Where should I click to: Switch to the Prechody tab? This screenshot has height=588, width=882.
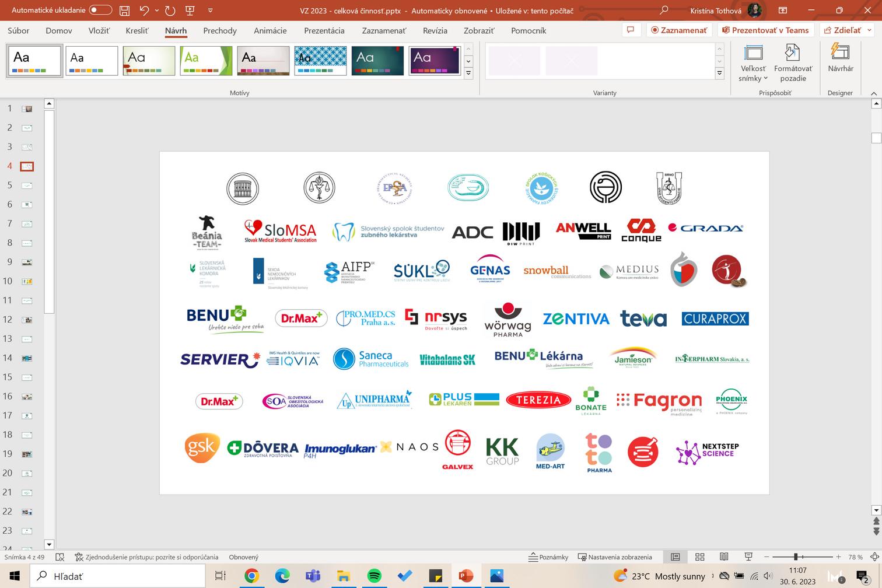click(x=220, y=30)
